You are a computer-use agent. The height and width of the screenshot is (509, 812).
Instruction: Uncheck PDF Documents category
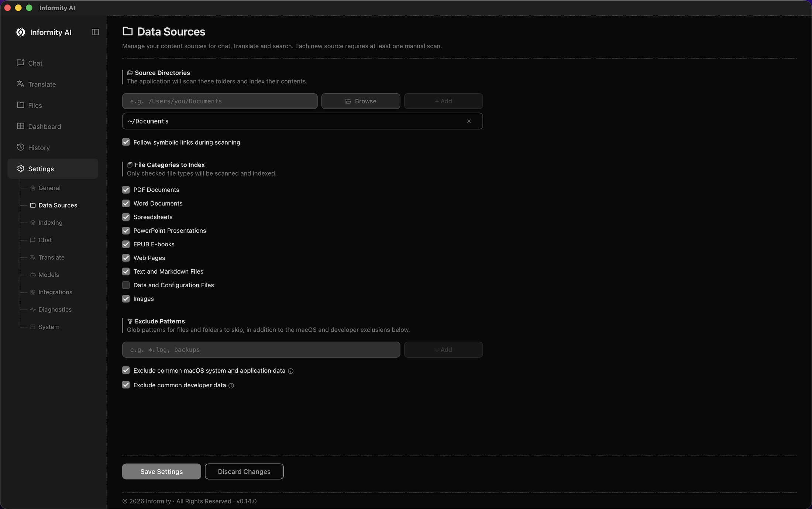[x=126, y=190]
